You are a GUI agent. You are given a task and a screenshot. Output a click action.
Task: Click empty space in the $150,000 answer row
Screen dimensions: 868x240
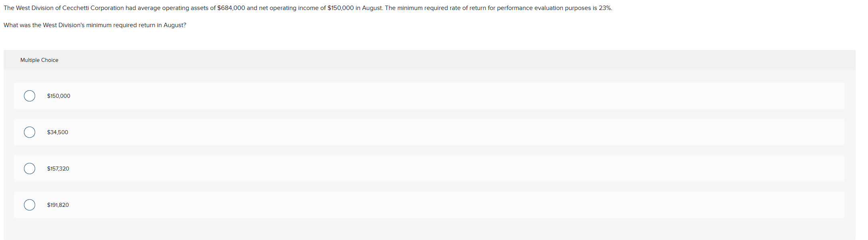pyautogui.click(x=439, y=96)
